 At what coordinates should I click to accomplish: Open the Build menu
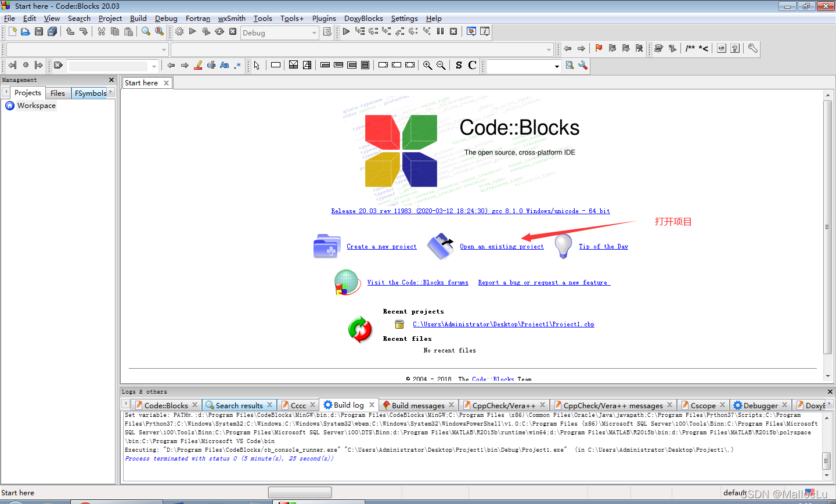click(138, 19)
